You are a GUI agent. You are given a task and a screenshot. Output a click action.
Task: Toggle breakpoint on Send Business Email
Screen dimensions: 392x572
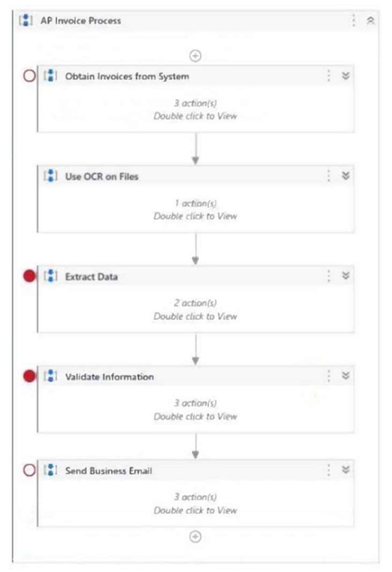tap(29, 471)
